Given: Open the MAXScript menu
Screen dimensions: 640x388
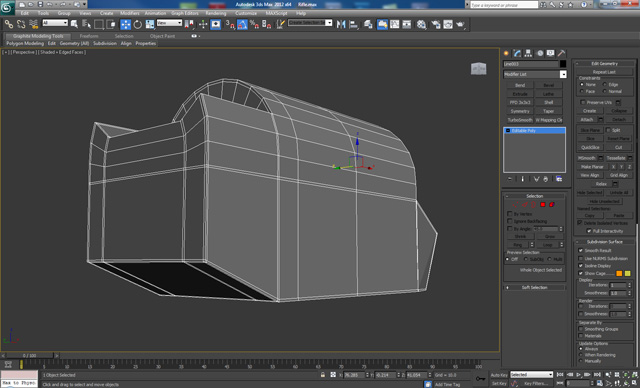Looking at the screenshot, I should click(x=276, y=13).
